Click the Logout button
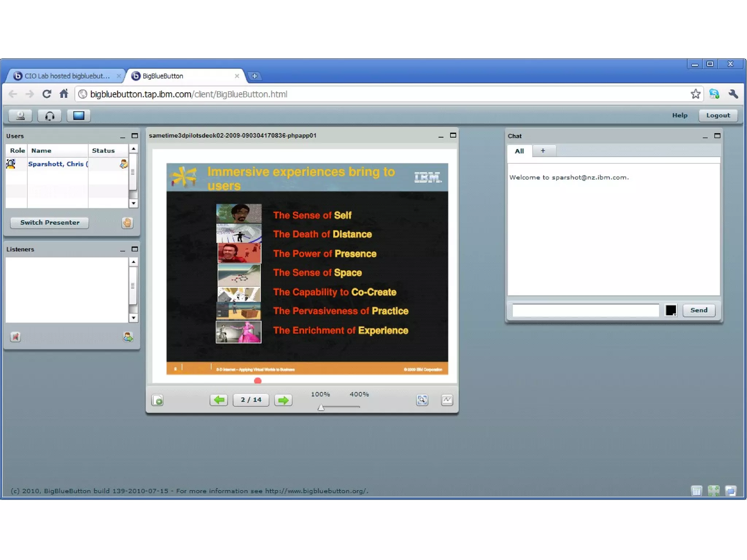Image resolution: width=747 pixels, height=560 pixels. pyautogui.click(x=718, y=115)
